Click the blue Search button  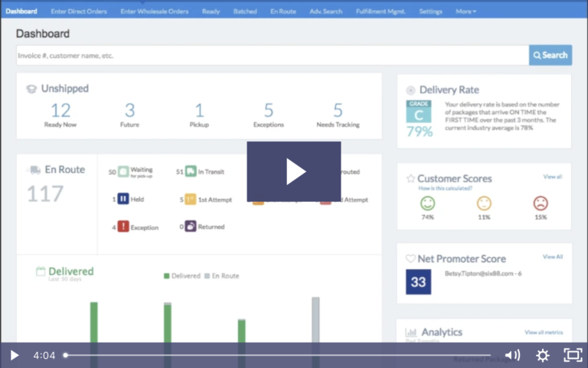(x=550, y=55)
